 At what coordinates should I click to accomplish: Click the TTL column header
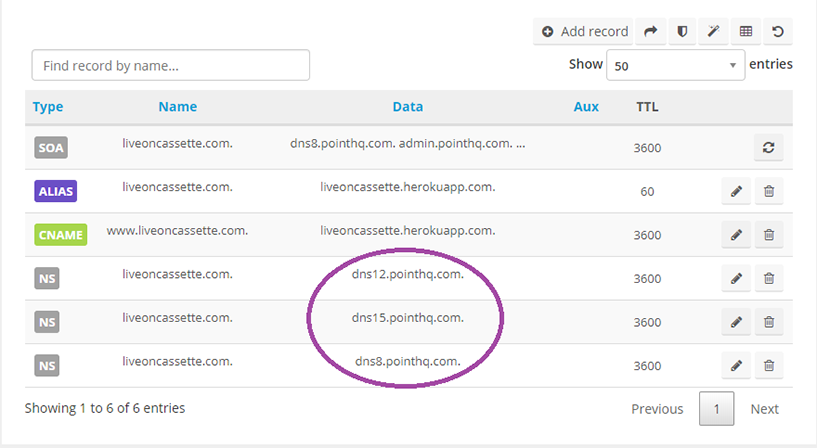click(647, 107)
